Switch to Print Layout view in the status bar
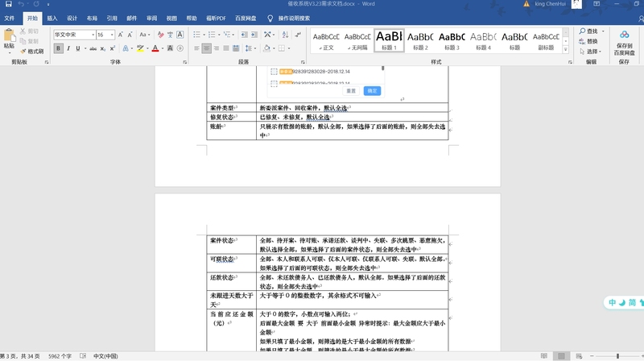This screenshot has height=361, width=644. pyautogui.click(x=561, y=356)
